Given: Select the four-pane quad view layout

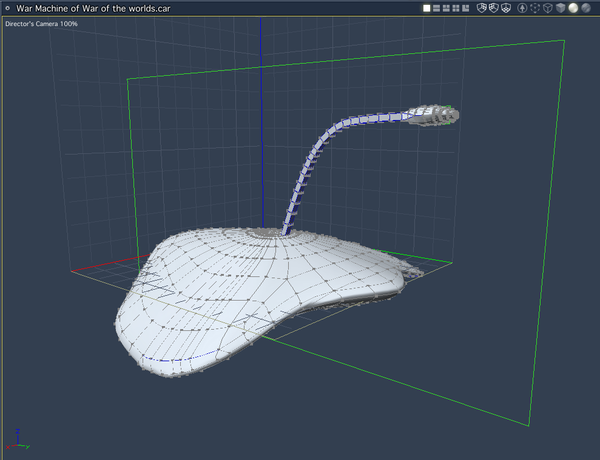Looking at the screenshot, I should coord(456,8).
